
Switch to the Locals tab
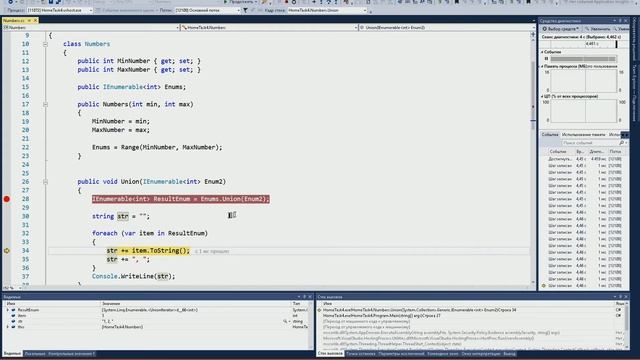click(x=35, y=353)
